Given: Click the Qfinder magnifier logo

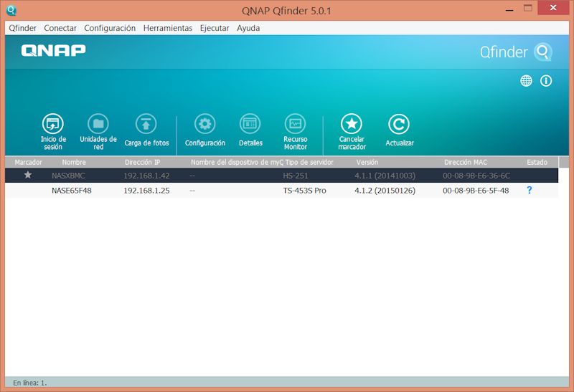Looking at the screenshot, I should tap(542, 52).
